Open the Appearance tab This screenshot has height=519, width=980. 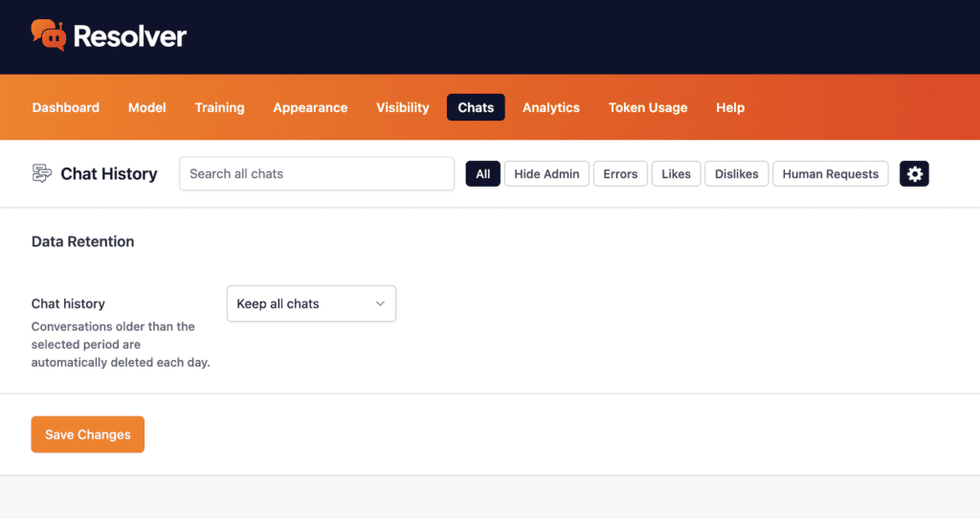click(x=310, y=107)
